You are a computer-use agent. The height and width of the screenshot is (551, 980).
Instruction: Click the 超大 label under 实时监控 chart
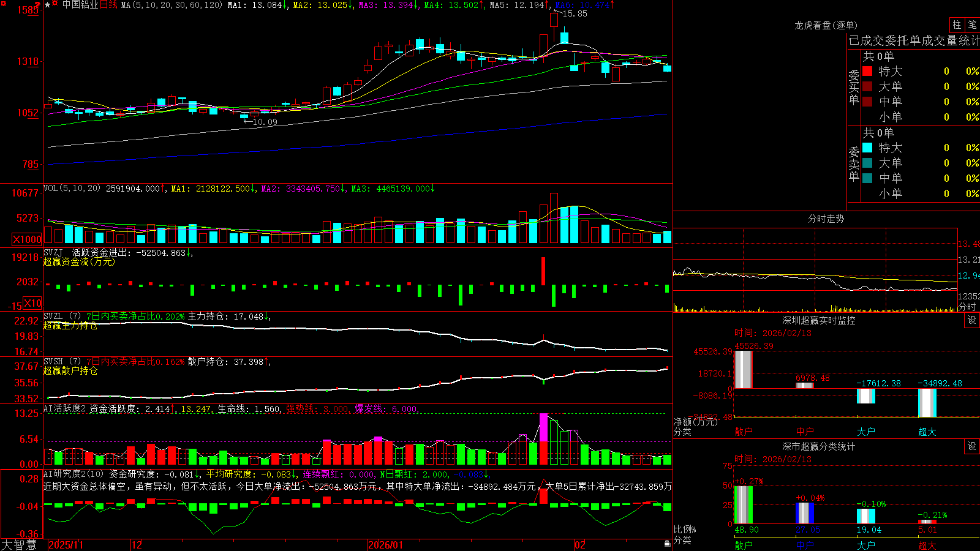(927, 432)
